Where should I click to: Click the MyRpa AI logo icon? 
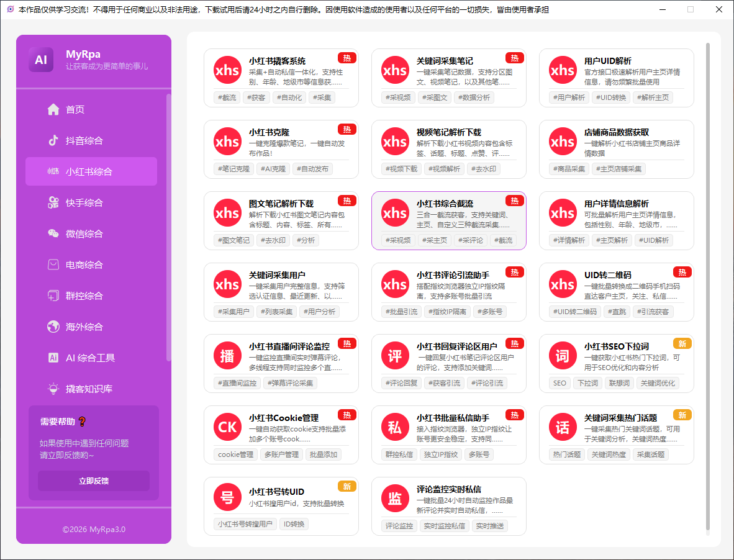41,60
